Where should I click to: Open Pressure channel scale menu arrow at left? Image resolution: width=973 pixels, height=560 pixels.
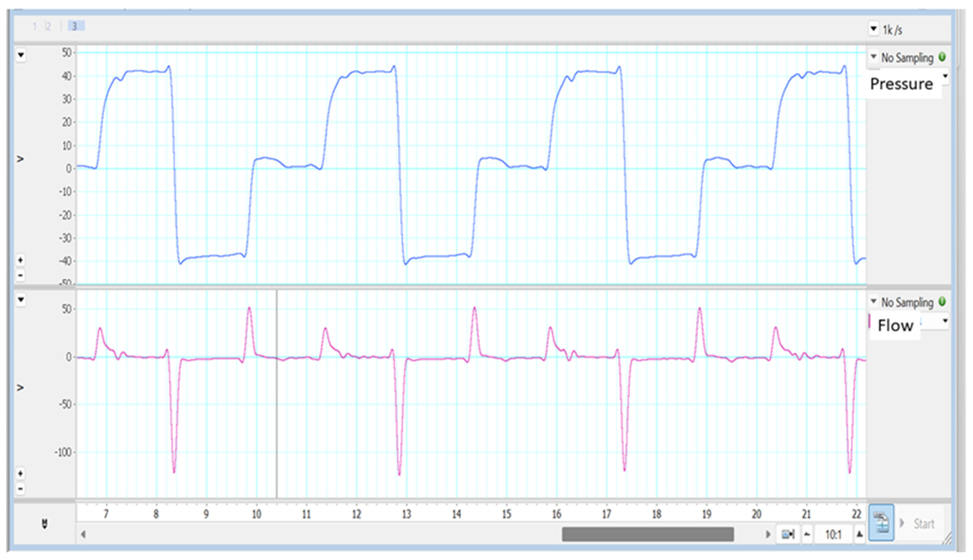coord(21,55)
